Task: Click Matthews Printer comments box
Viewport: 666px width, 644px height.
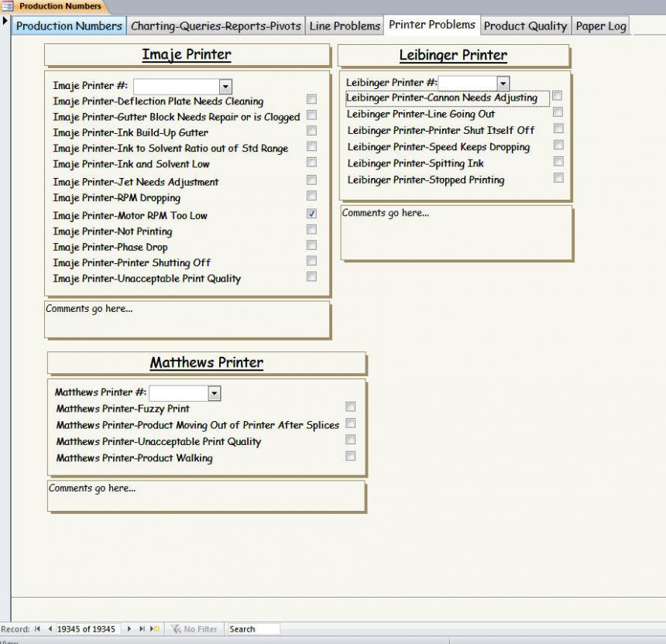Action: [x=207, y=496]
